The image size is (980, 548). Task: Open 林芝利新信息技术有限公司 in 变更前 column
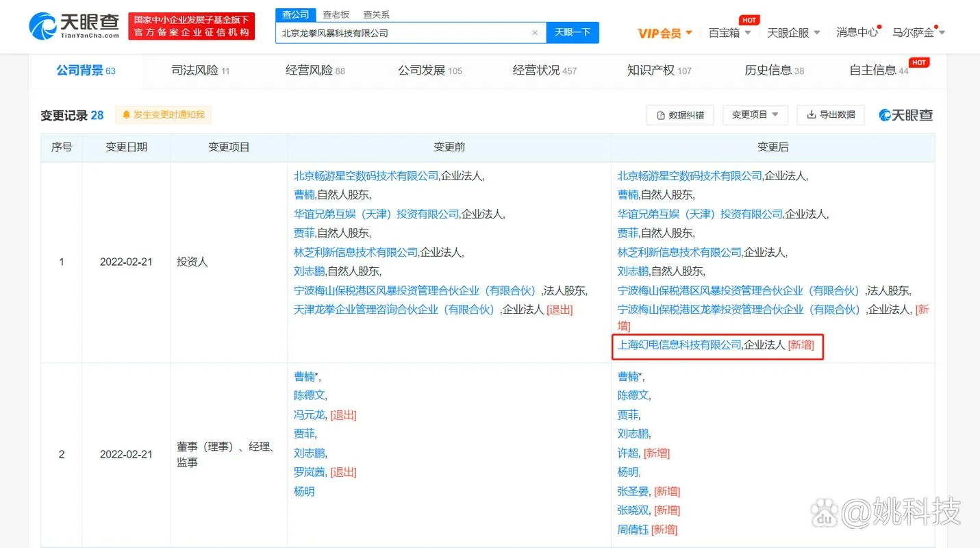click(x=355, y=253)
